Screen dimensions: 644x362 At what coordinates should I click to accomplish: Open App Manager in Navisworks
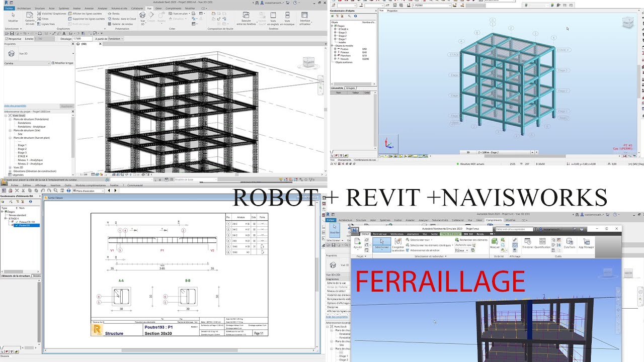[586, 244]
